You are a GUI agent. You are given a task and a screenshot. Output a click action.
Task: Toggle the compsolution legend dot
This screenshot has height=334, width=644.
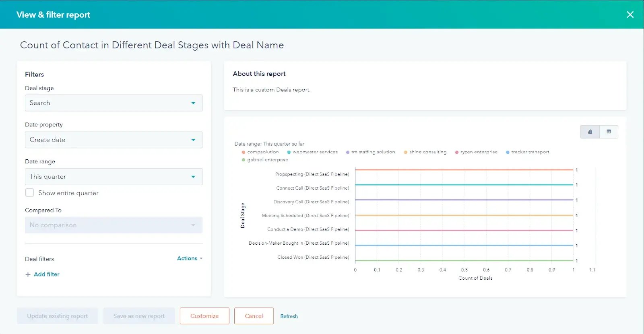(x=244, y=152)
